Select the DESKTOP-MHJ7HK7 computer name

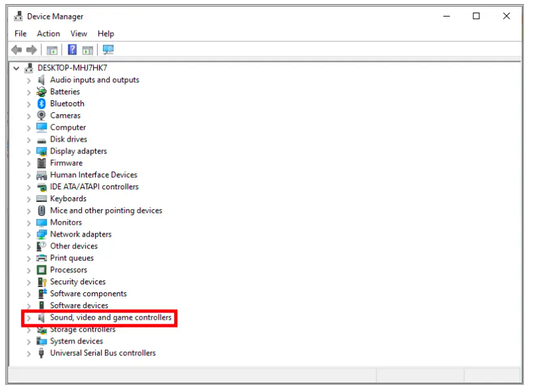tap(72, 68)
